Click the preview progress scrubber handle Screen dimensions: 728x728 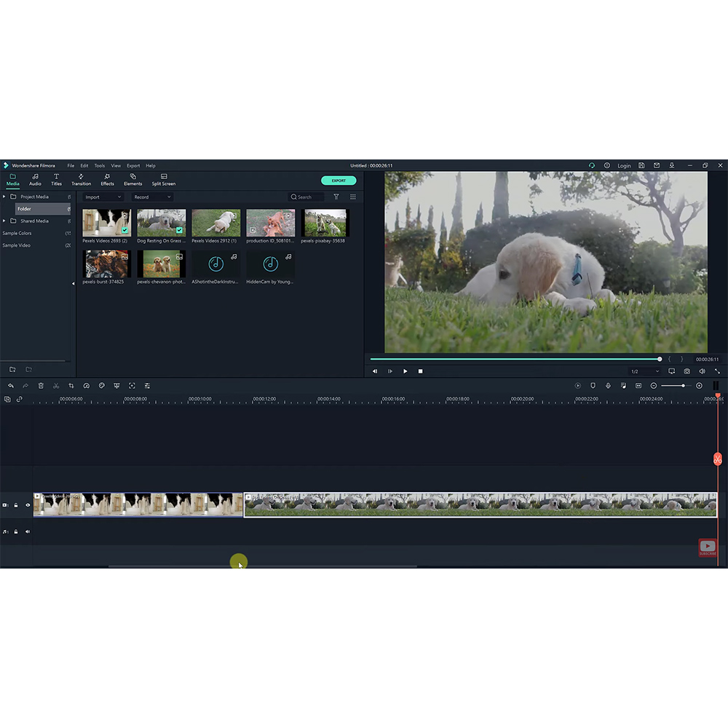click(x=660, y=360)
